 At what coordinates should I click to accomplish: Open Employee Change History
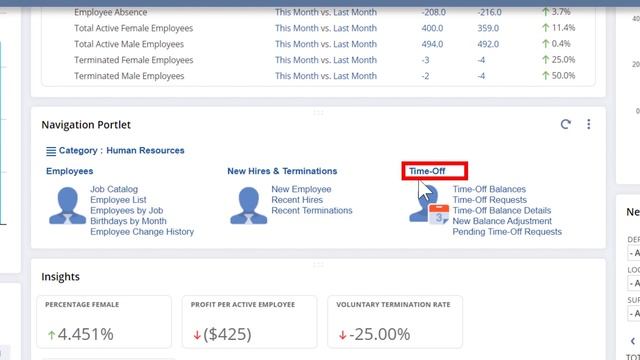click(x=142, y=231)
